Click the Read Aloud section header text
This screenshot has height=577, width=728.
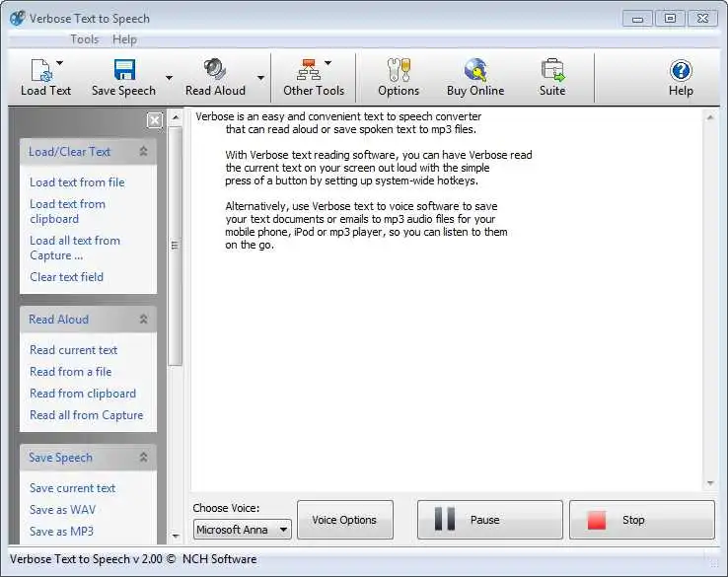58,320
